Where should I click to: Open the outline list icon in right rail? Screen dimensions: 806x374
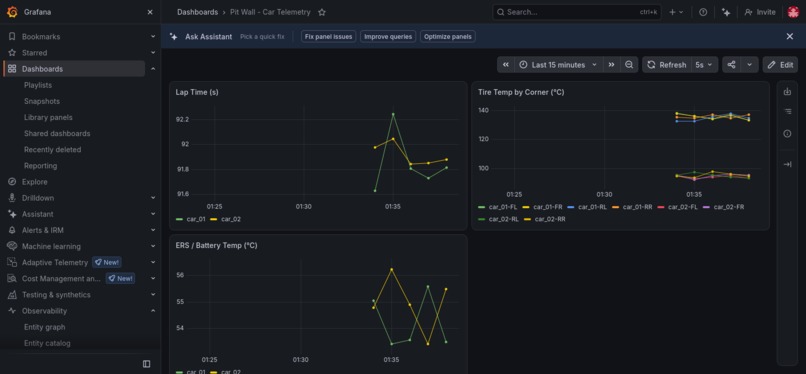click(x=787, y=111)
